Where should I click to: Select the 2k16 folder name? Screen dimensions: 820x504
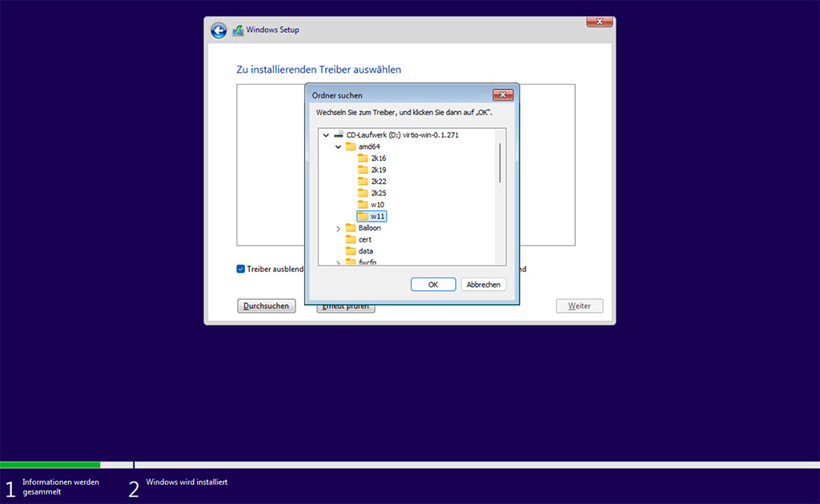click(379, 158)
